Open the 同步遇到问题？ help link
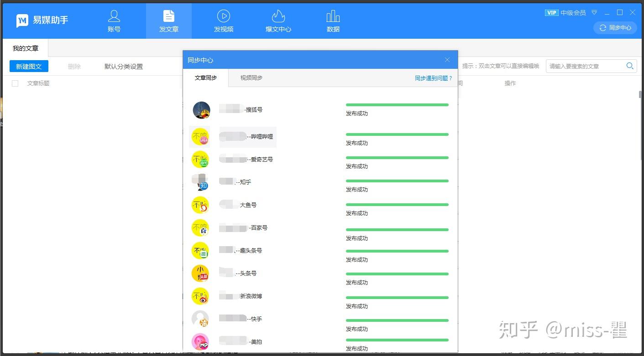This screenshot has width=644, height=356. [x=434, y=78]
